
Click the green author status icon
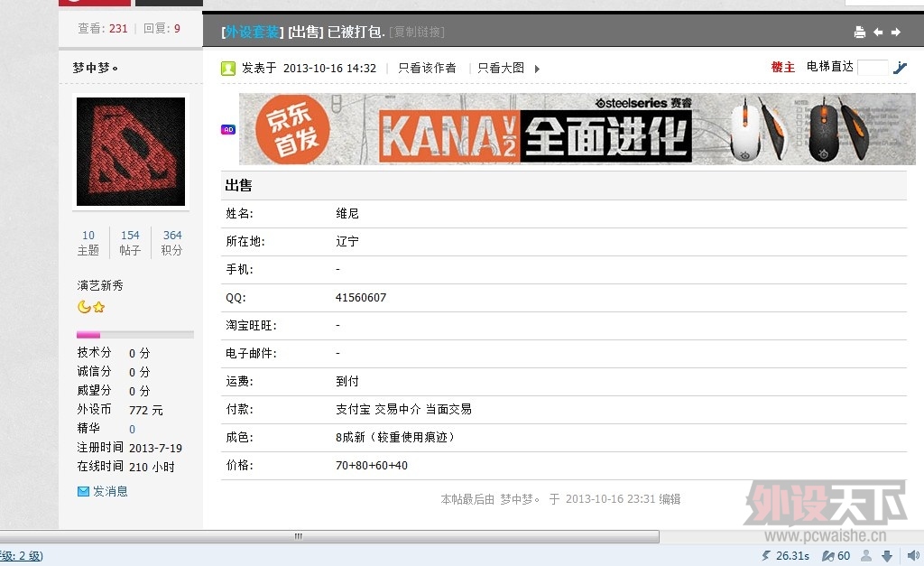(228, 69)
